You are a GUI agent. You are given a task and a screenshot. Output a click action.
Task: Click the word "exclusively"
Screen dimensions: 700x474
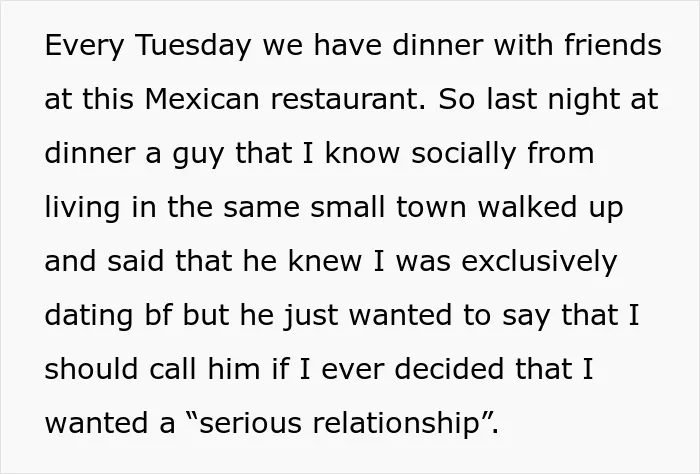[x=539, y=262]
